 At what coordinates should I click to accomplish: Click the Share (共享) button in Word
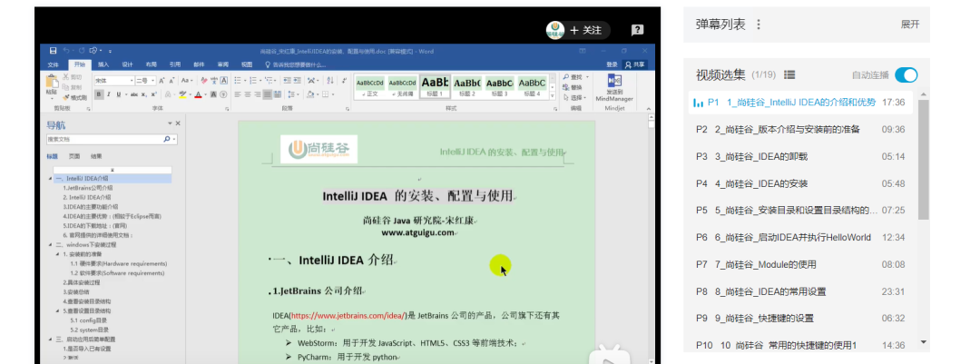click(635, 64)
